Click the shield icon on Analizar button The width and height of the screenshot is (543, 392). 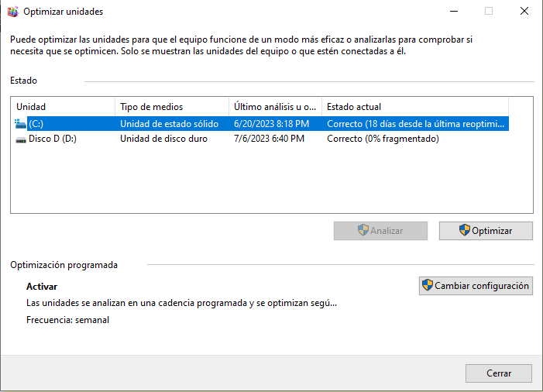click(x=363, y=230)
